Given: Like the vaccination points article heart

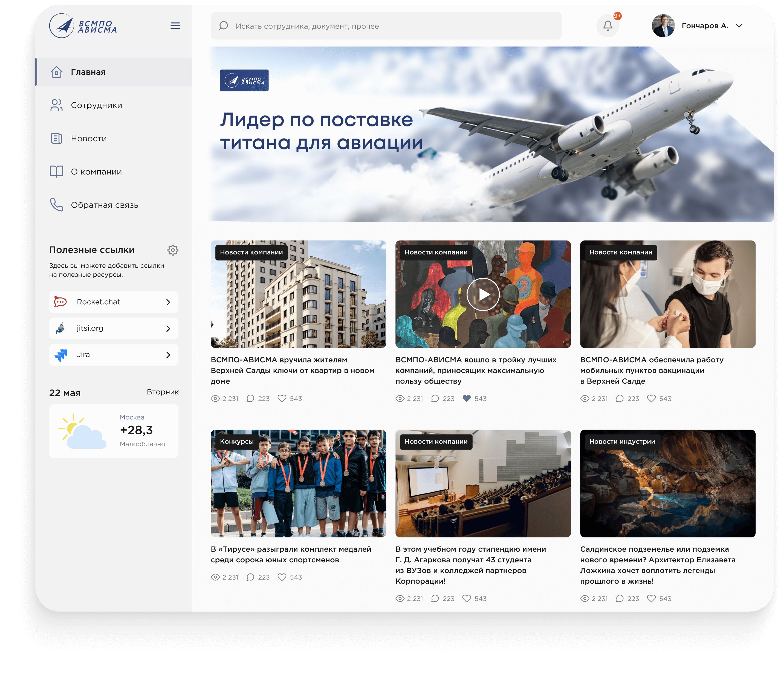Looking at the screenshot, I should (x=651, y=399).
